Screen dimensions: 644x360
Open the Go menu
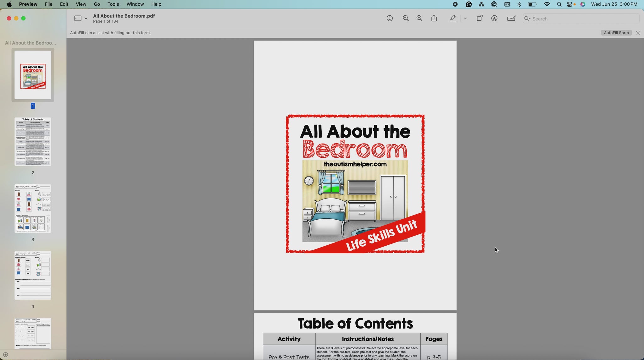tap(97, 4)
